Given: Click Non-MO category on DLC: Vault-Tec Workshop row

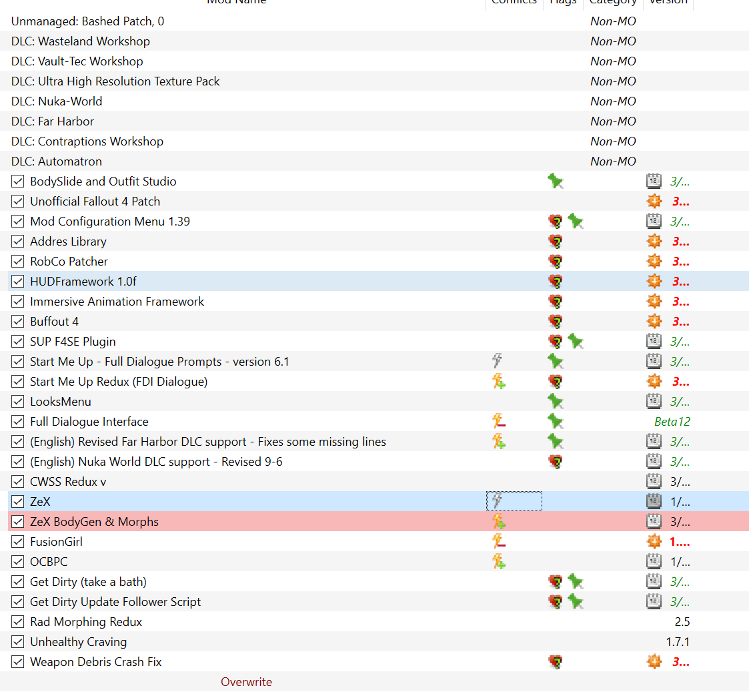Looking at the screenshot, I should [613, 61].
